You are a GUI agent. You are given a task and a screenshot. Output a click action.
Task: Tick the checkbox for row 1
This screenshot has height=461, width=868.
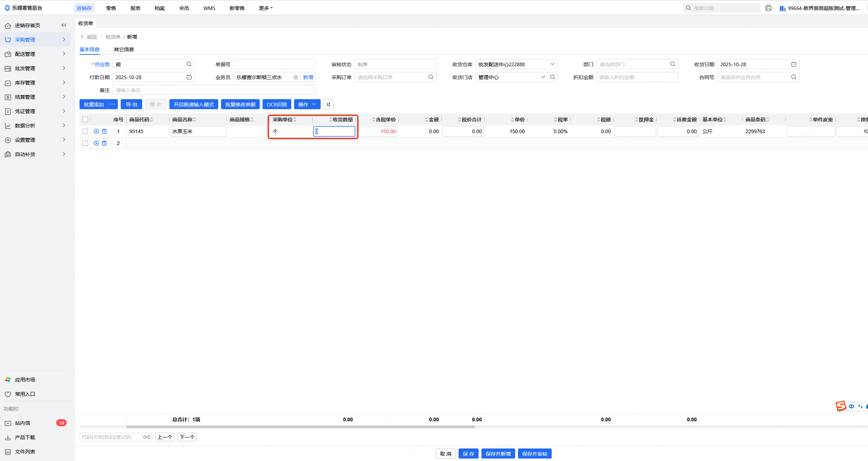[x=85, y=131]
